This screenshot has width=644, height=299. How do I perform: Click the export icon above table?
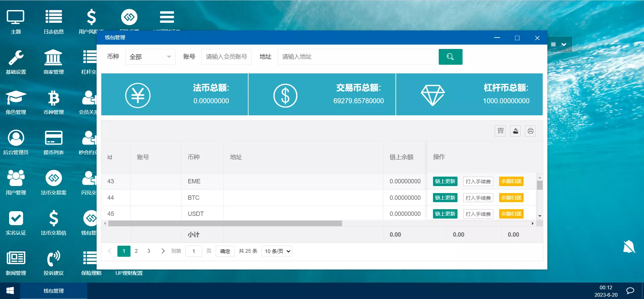516,131
